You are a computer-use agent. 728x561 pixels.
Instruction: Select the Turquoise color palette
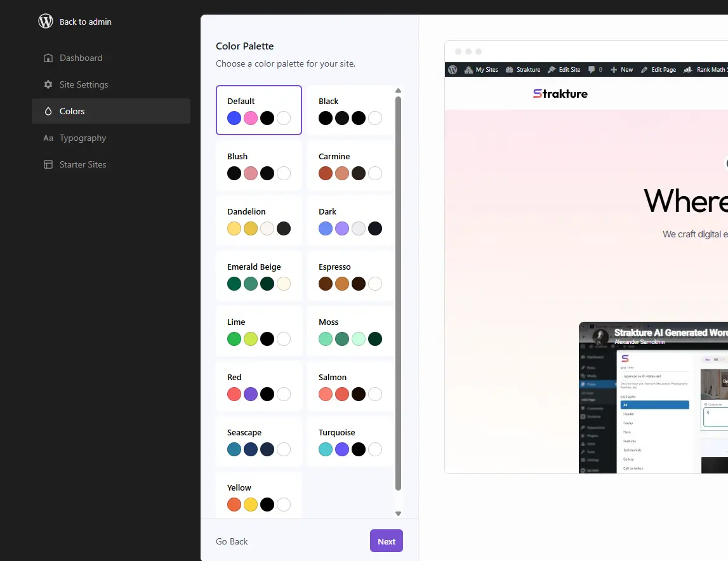[x=350, y=442]
